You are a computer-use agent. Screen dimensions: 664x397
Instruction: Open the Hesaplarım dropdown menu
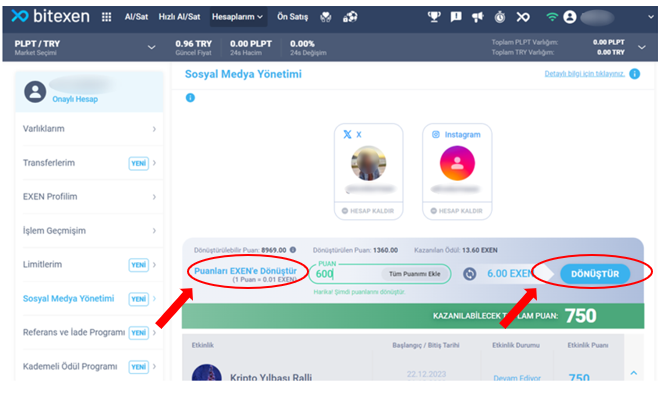pyautogui.click(x=237, y=17)
